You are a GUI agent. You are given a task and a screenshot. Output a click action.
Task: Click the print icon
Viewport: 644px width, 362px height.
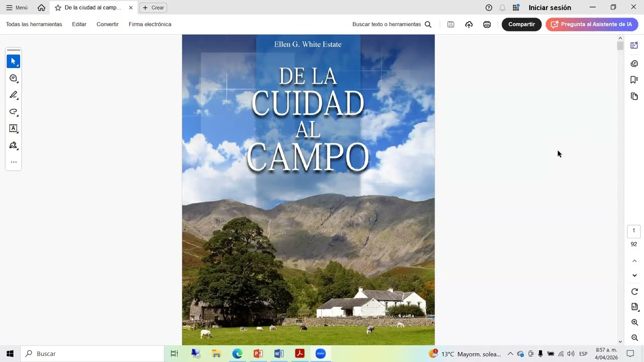(x=487, y=24)
